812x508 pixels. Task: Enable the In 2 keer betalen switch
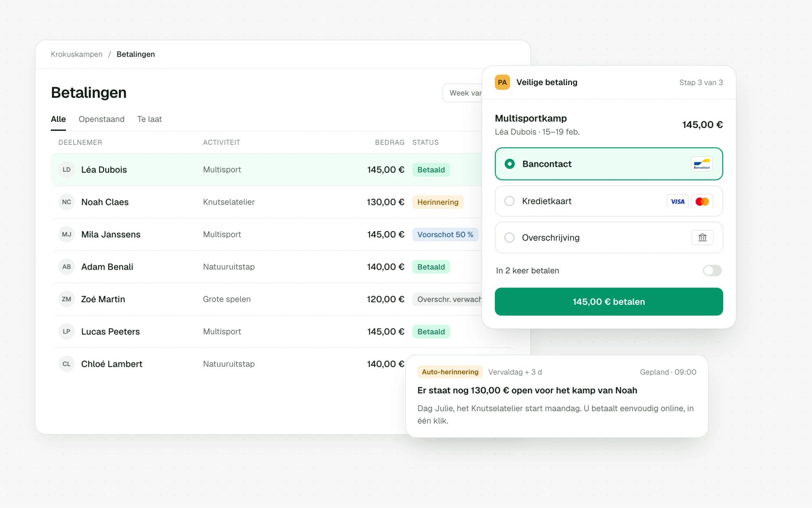[x=712, y=271]
